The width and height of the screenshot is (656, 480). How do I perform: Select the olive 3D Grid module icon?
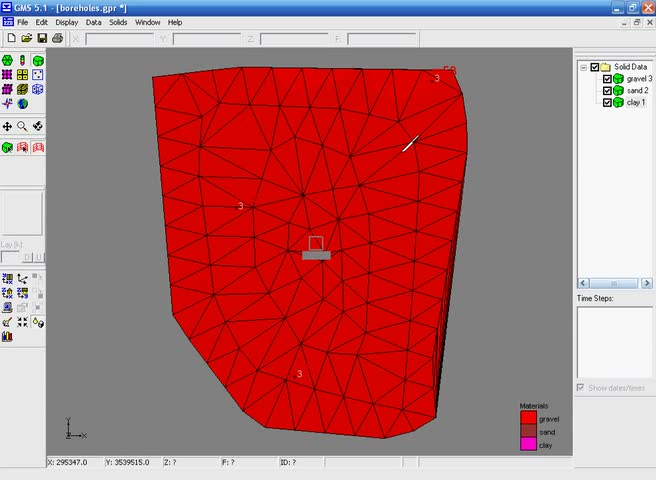click(x=22, y=89)
